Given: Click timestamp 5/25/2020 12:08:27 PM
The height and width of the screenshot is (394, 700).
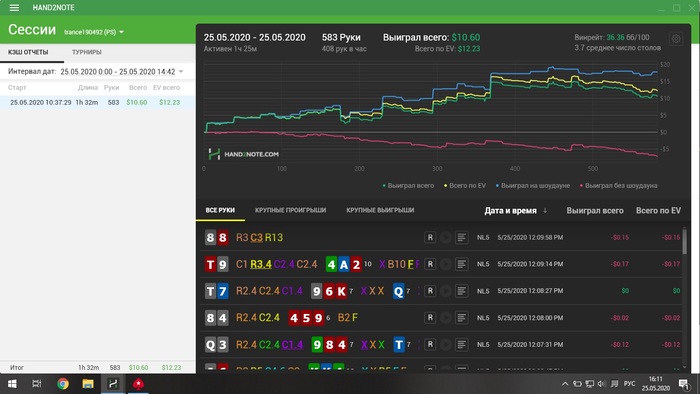Looking at the screenshot, I should [530, 291].
